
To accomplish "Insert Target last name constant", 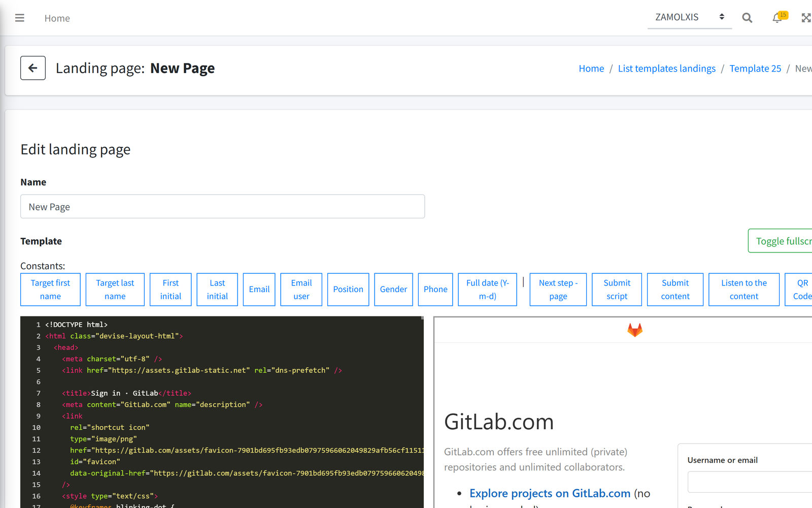I will click(x=115, y=290).
